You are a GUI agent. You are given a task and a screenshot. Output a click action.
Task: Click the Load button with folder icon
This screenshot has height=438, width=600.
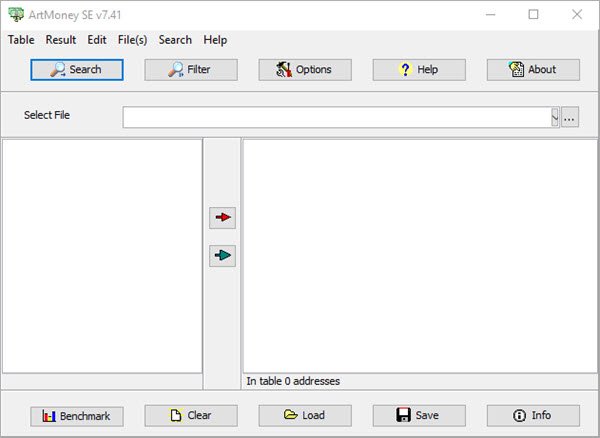305,415
